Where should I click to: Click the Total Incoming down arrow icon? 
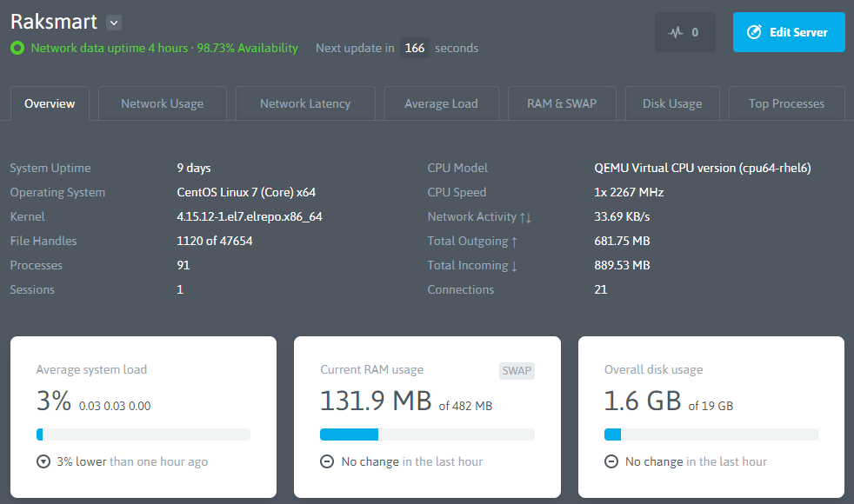[x=514, y=266]
